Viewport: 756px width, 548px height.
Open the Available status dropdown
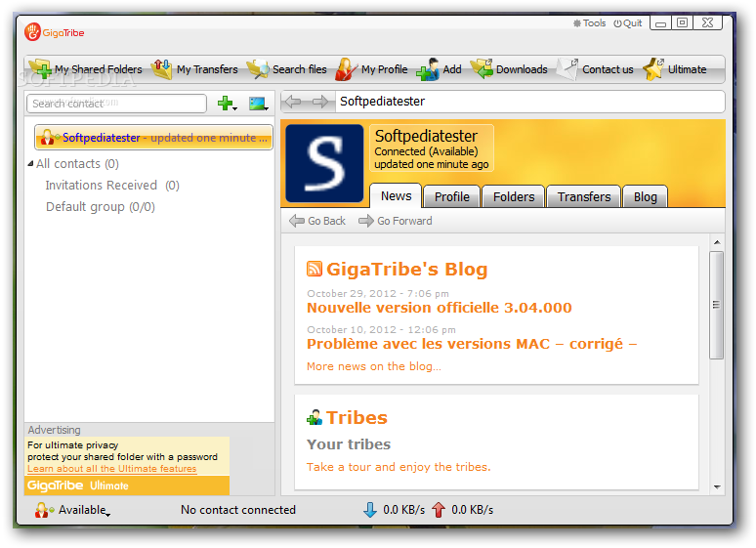(x=84, y=510)
